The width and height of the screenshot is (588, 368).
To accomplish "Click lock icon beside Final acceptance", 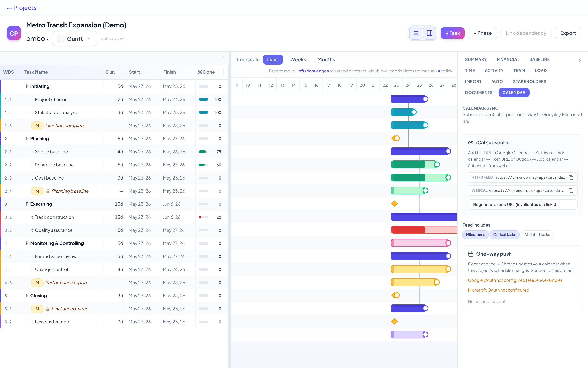I will [x=48, y=309].
